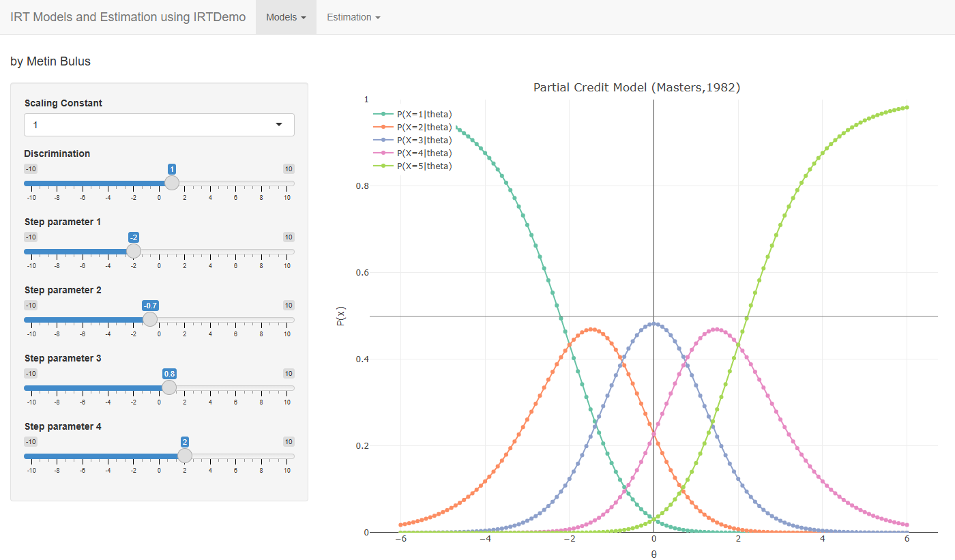955x560 pixels.
Task: Toggle the P(X=1|theta) legend entry
Action: point(413,114)
